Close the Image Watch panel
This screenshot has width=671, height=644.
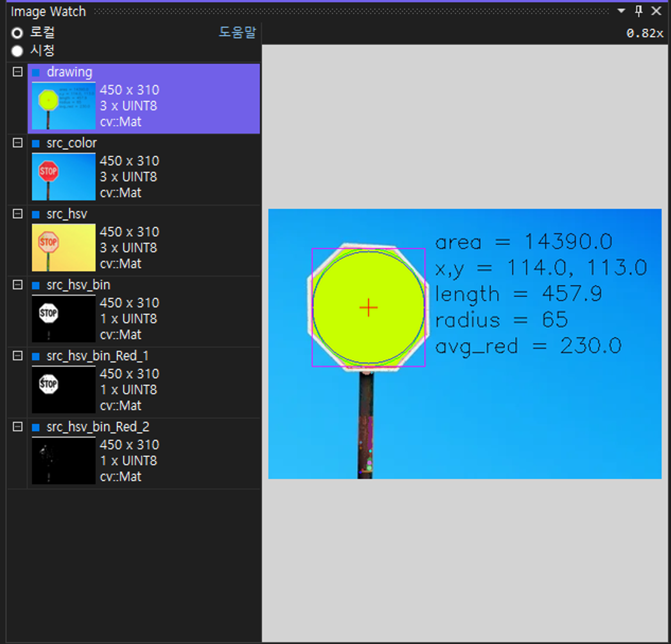coord(656,11)
